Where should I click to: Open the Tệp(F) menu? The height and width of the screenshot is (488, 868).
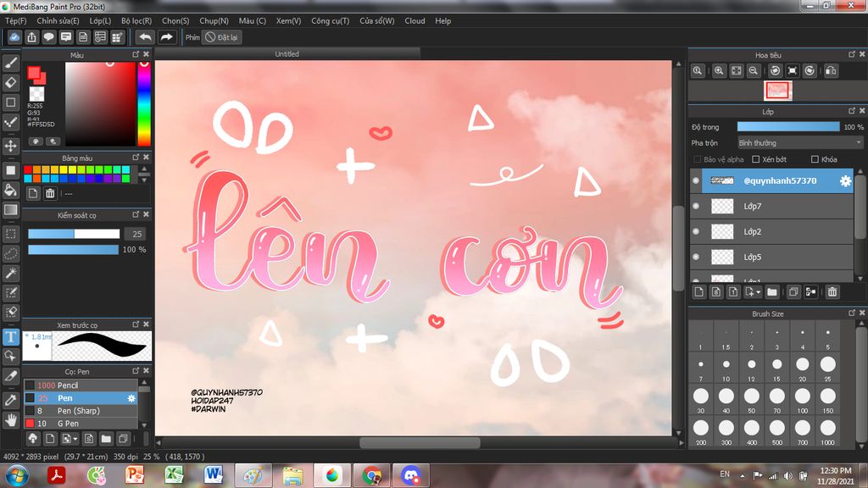pyautogui.click(x=15, y=20)
